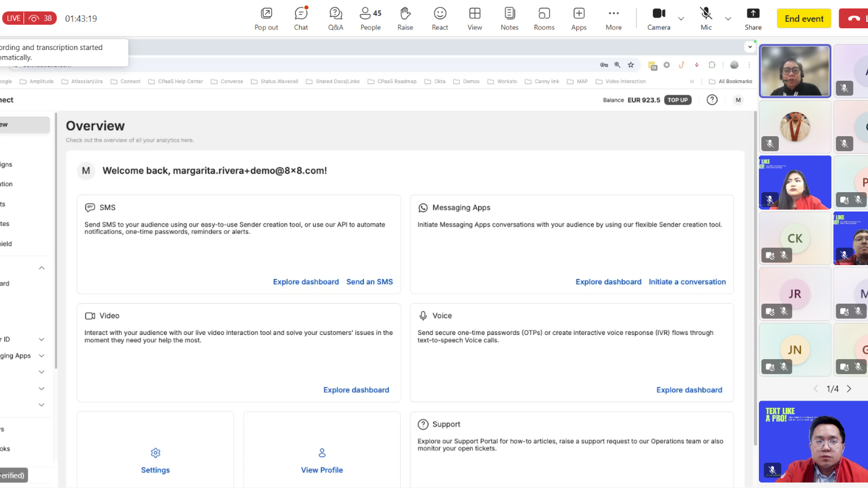Open the Atlassian/Jira bookmark folder
Screen dimensions: 868x488
point(82,81)
